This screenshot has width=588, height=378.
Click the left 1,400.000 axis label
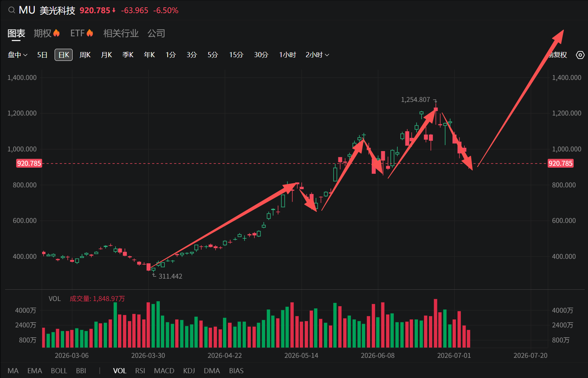[22, 77]
